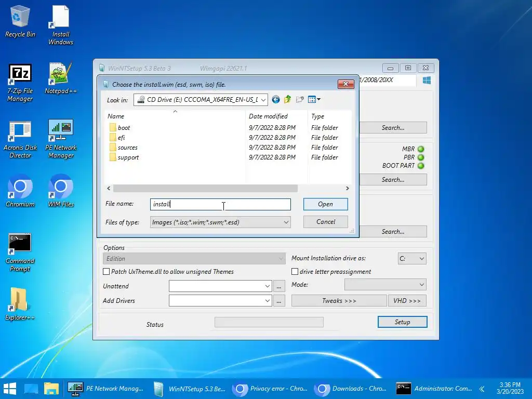
Task: Create a new folder in dialog
Action: coord(300,99)
